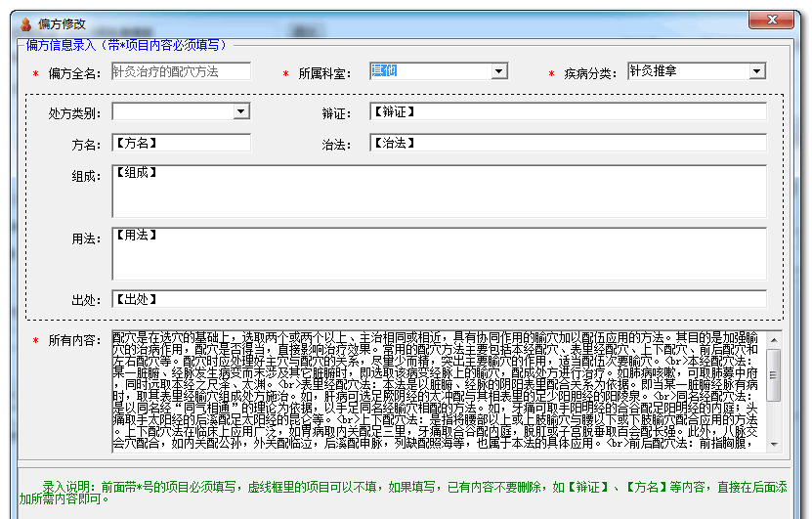Click the 所有内容 label
This screenshot has width=812, height=519.
[x=74, y=340]
